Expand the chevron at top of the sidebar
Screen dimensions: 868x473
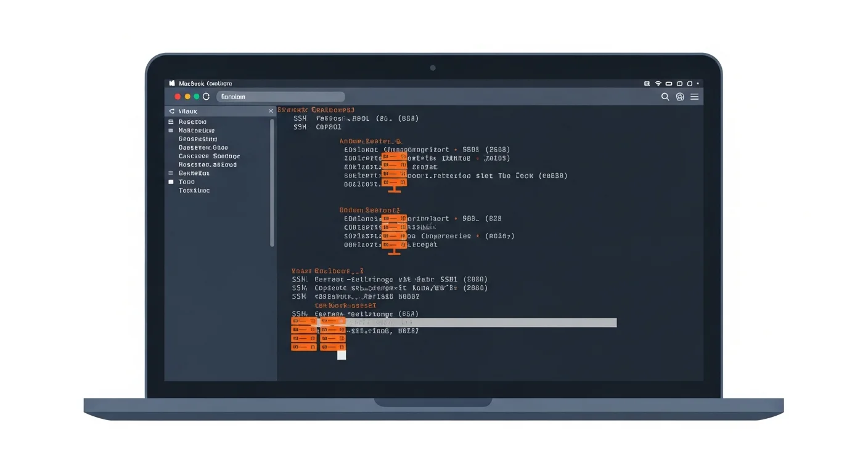(171, 111)
